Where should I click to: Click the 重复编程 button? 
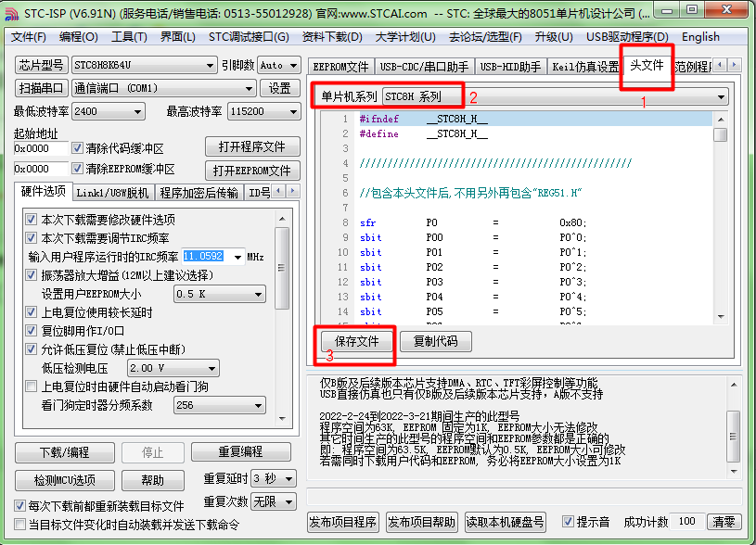pyautogui.click(x=240, y=451)
